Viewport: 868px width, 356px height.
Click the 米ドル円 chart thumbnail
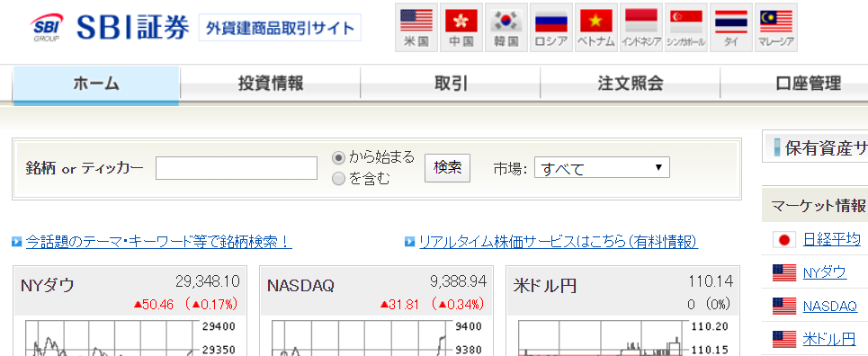click(623, 336)
